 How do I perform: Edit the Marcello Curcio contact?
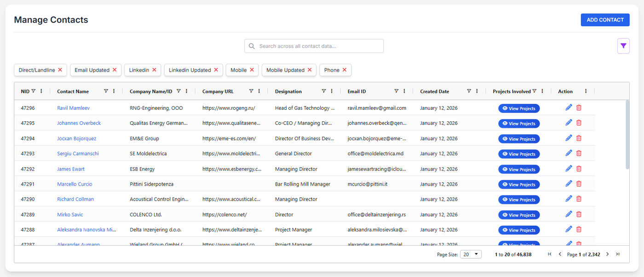pos(569,184)
